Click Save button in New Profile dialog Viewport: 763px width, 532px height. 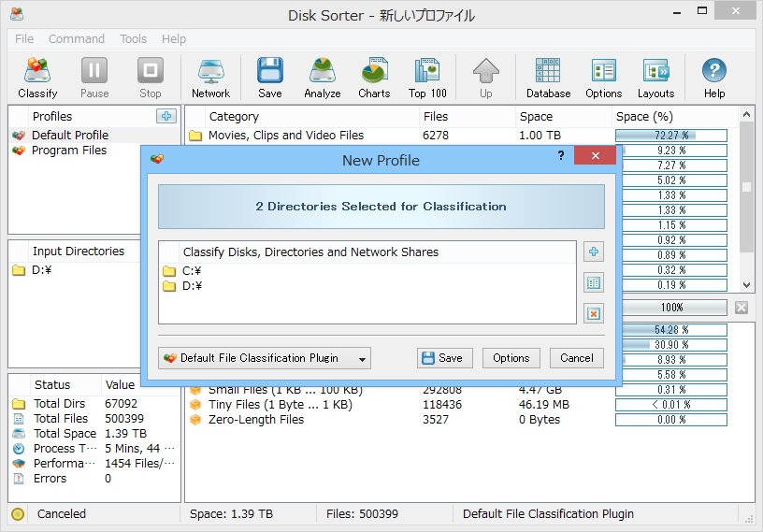444,358
